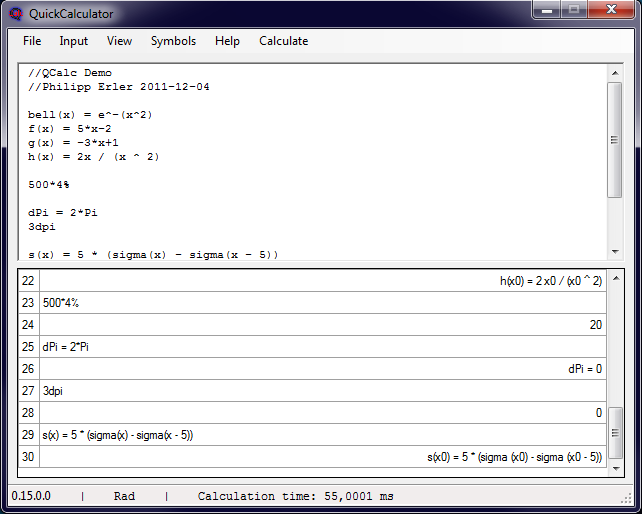Select result row 22 with h(x0) output
The width and height of the screenshot is (642, 514).
click(x=323, y=281)
